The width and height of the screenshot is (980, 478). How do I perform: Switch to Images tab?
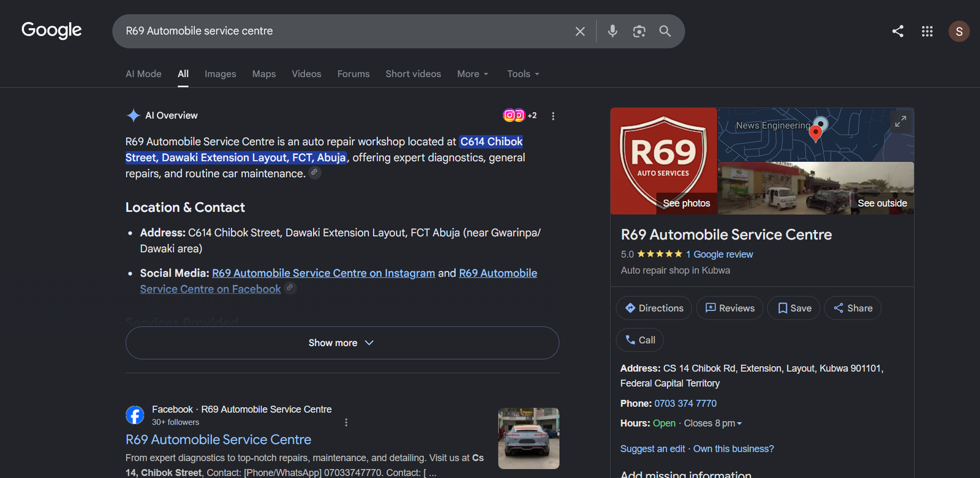221,74
